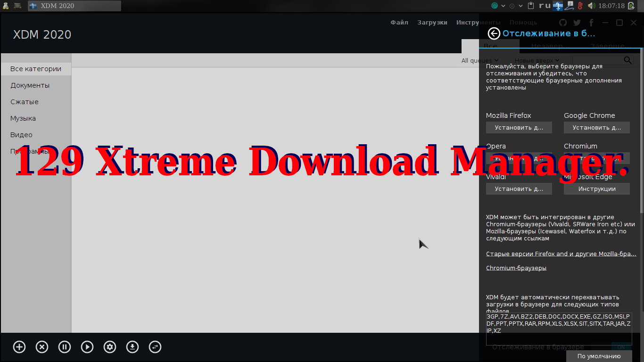
Task: Click the download arrow icon in bottom toolbar
Action: [x=132, y=347]
